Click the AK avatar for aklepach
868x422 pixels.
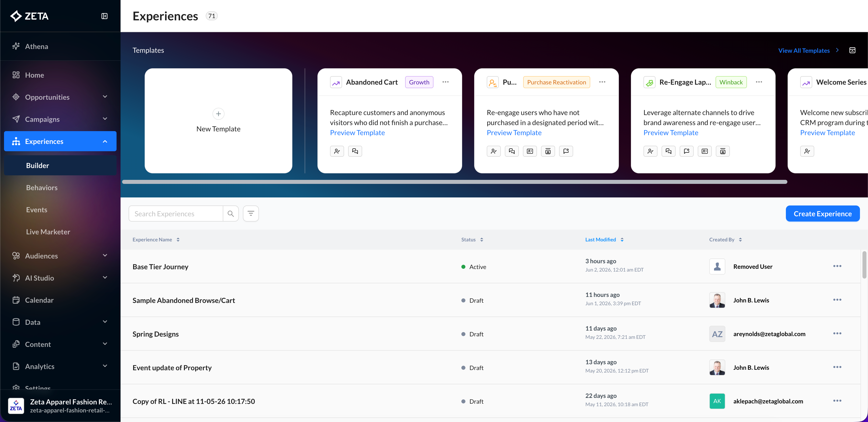pyautogui.click(x=717, y=401)
